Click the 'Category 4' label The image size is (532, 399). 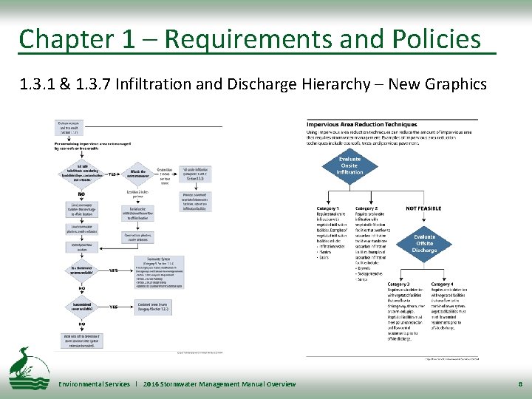pos(442,284)
